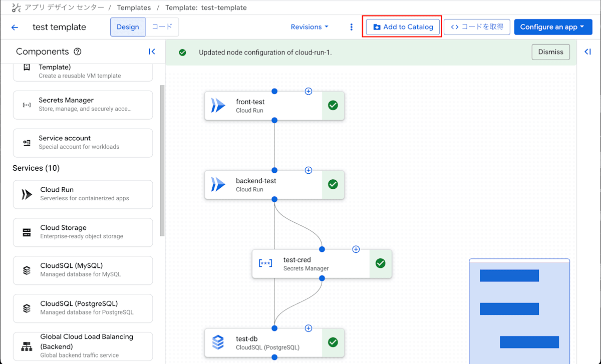The height and width of the screenshot is (364, 601).
Task: Click the backend-test Cloud Run icon
Action: (x=218, y=185)
